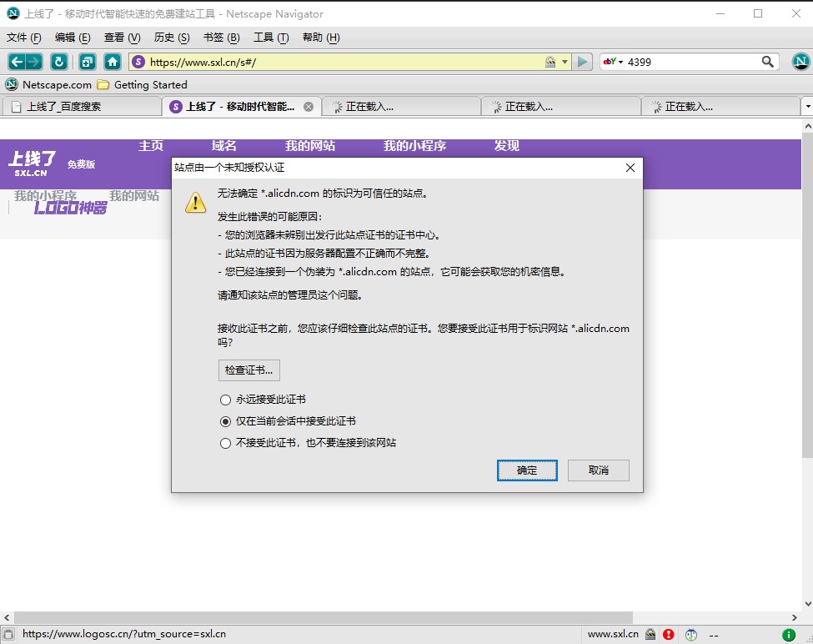Cancel the dialog with 取消 button

tap(599, 470)
